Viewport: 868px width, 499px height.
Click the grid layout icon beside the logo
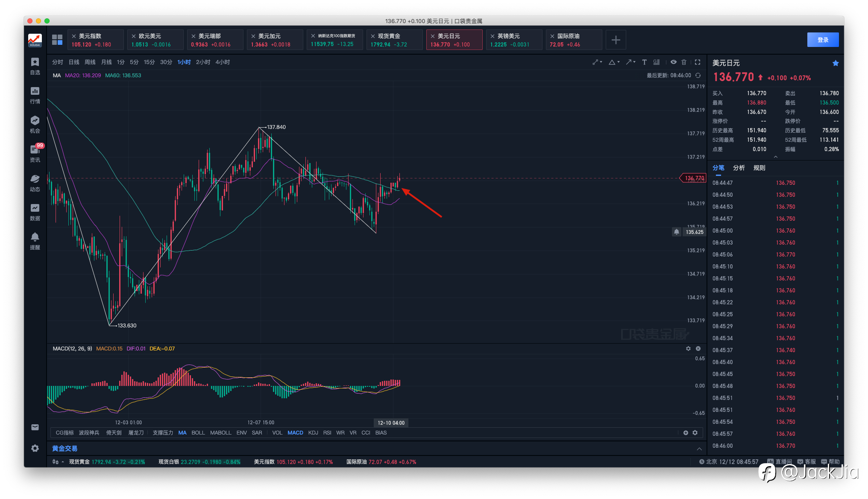57,40
